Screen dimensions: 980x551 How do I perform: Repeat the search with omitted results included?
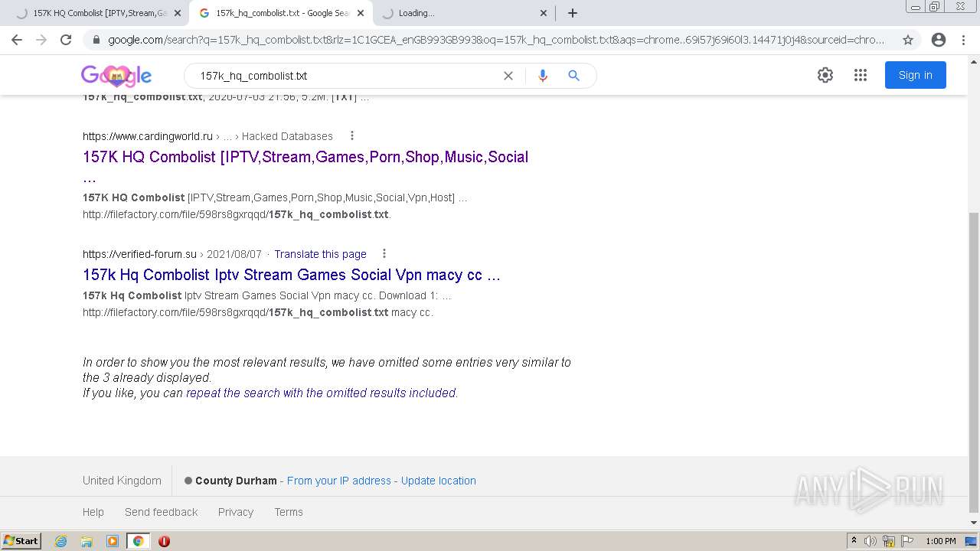[321, 393]
